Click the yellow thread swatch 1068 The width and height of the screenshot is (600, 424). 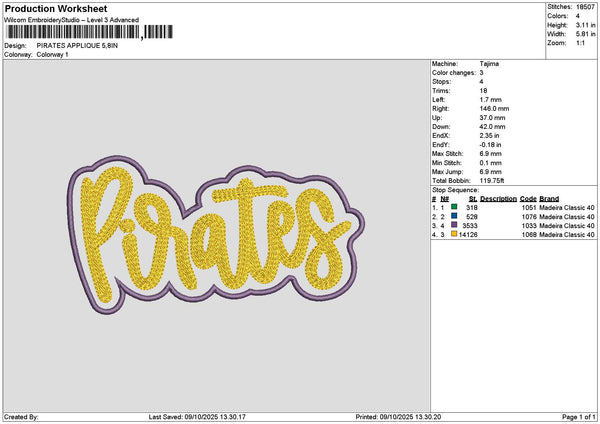point(454,234)
